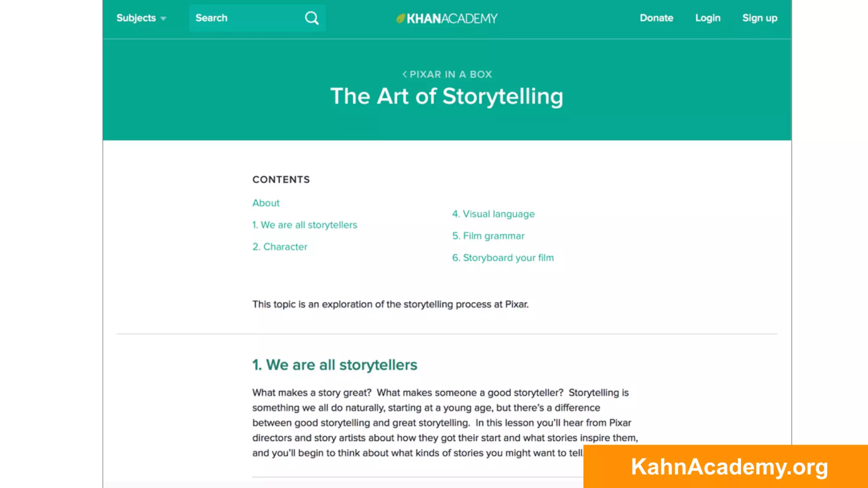Click The Art of Storytelling title
Viewport: 868px width, 488px height.
point(447,96)
